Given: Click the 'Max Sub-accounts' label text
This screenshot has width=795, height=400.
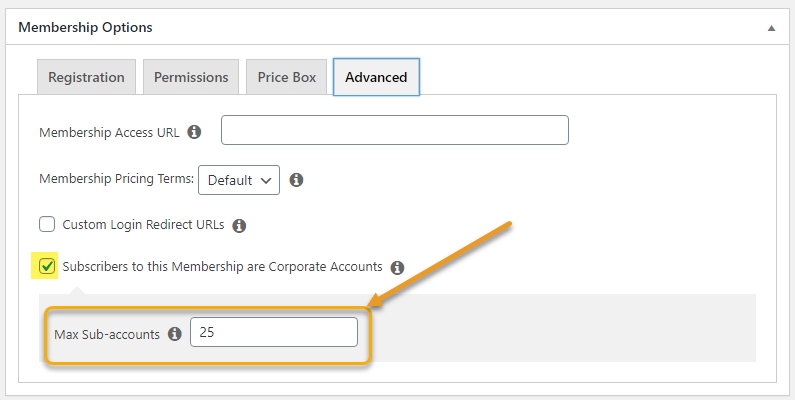Looking at the screenshot, I should point(107,335).
